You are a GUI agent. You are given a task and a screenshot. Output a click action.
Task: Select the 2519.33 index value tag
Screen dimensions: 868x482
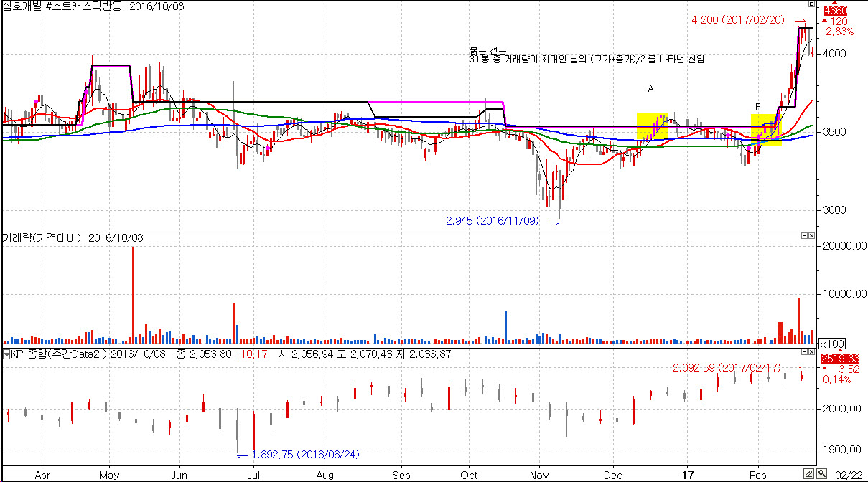[839, 358]
